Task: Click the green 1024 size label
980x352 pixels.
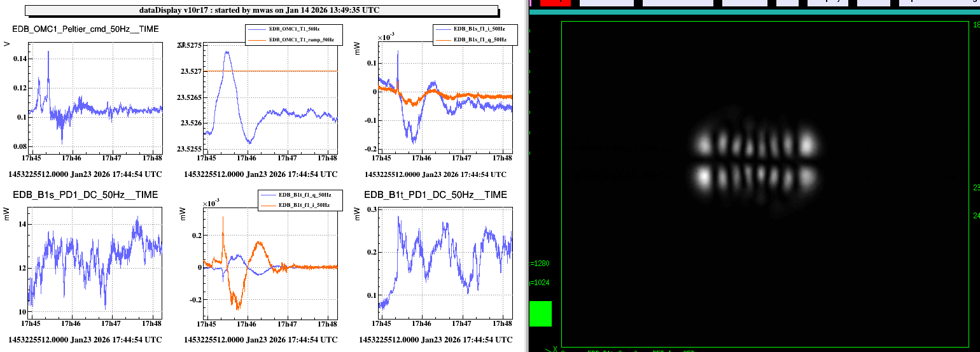Action: click(540, 283)
